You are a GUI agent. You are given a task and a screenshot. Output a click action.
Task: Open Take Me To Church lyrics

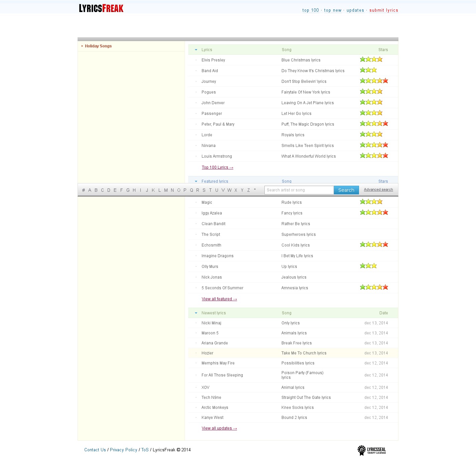(304, 353)
